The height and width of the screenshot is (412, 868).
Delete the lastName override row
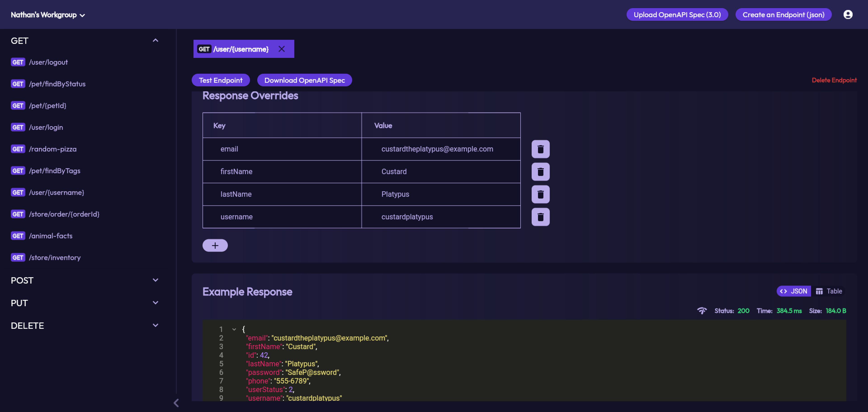540,194
